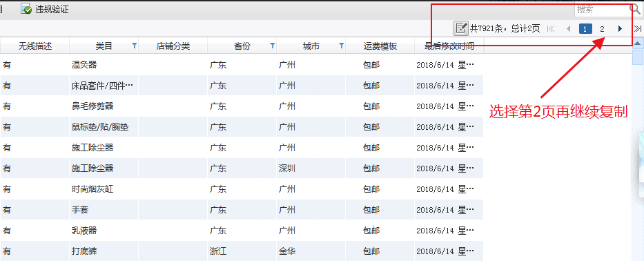644x261 pixels.
Task: Click the scrollbar up arrow
Action: [638, 43]
